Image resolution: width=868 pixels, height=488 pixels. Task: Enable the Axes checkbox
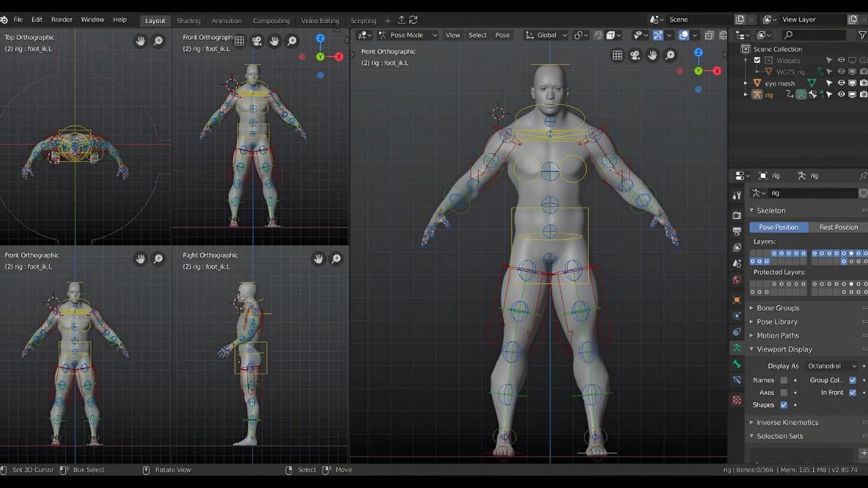pyautogui.click(x=783, y=393)
